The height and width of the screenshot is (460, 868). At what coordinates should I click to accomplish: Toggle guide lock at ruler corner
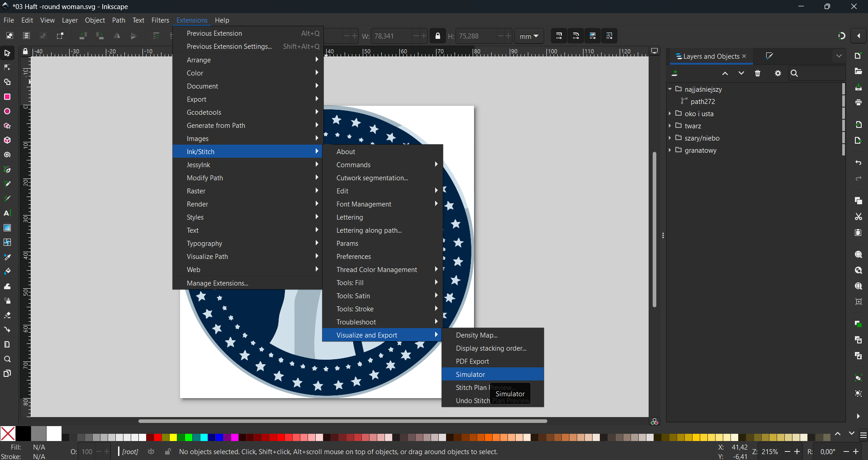tap(25, 52)
